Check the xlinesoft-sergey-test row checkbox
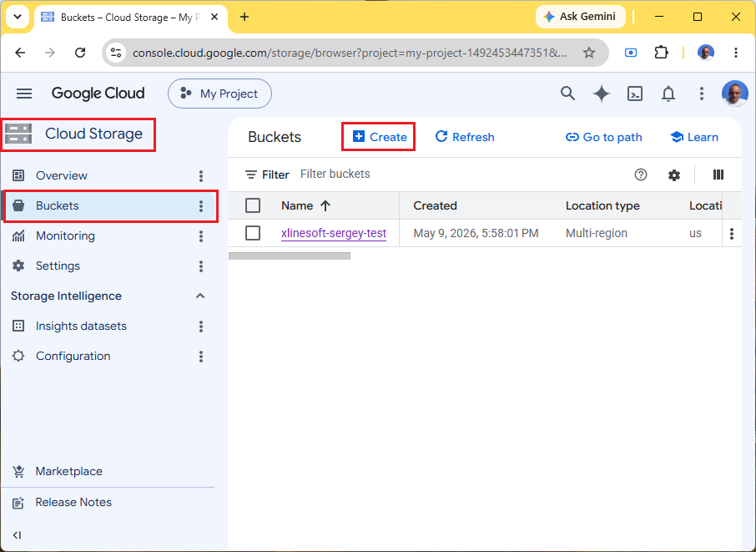 253,233
